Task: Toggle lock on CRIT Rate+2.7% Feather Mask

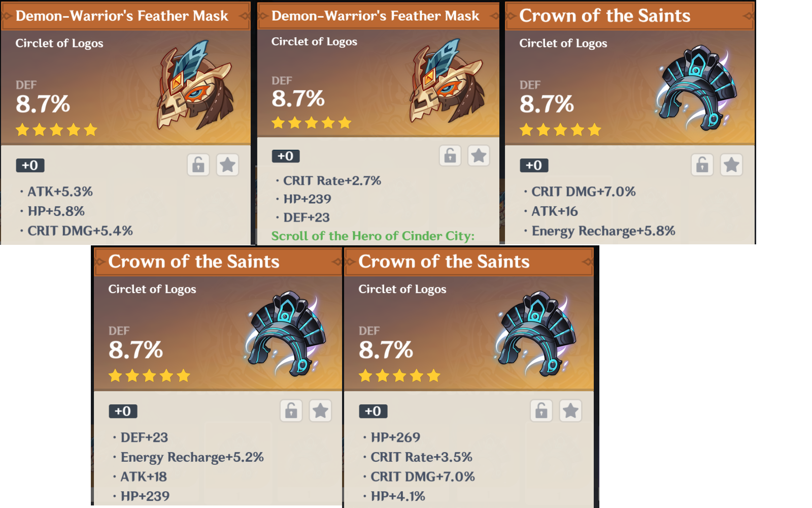Action: (x=450, y=155)
